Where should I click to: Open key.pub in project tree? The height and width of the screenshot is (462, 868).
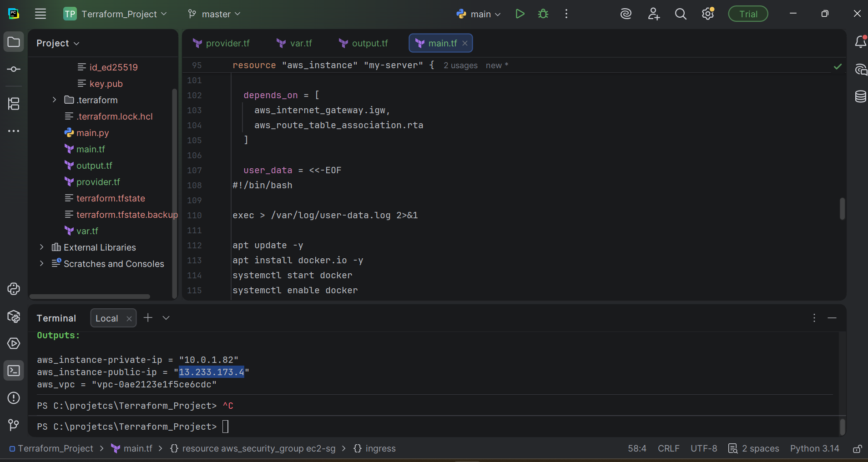(x=100, y=84)
